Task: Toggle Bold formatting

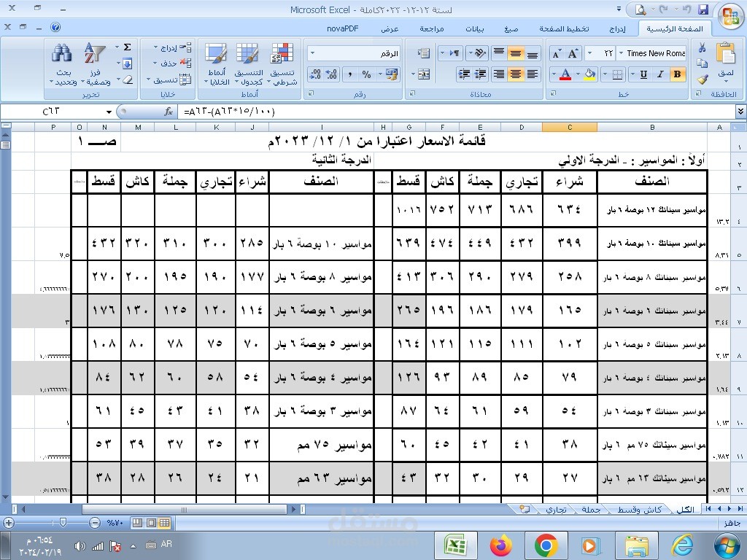Action: pyautogui.click(x=677, y=74)
